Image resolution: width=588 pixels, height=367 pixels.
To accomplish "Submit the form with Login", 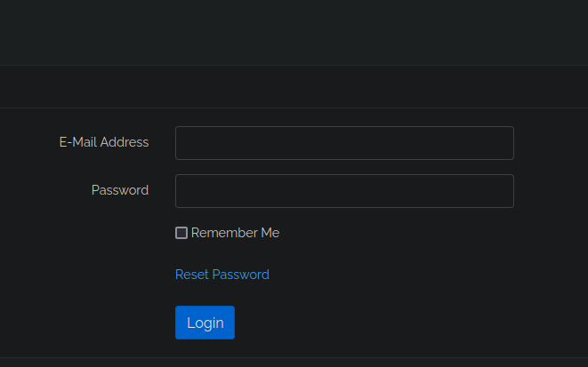I will click(205, 323).
